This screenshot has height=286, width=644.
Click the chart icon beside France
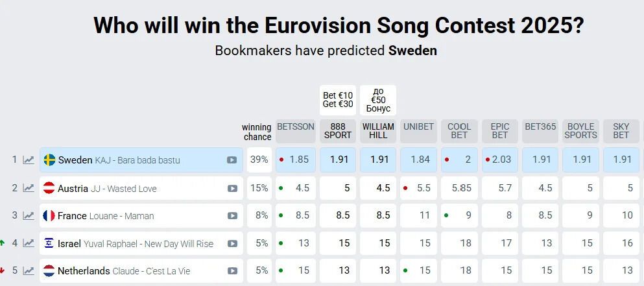pos(29,215)
